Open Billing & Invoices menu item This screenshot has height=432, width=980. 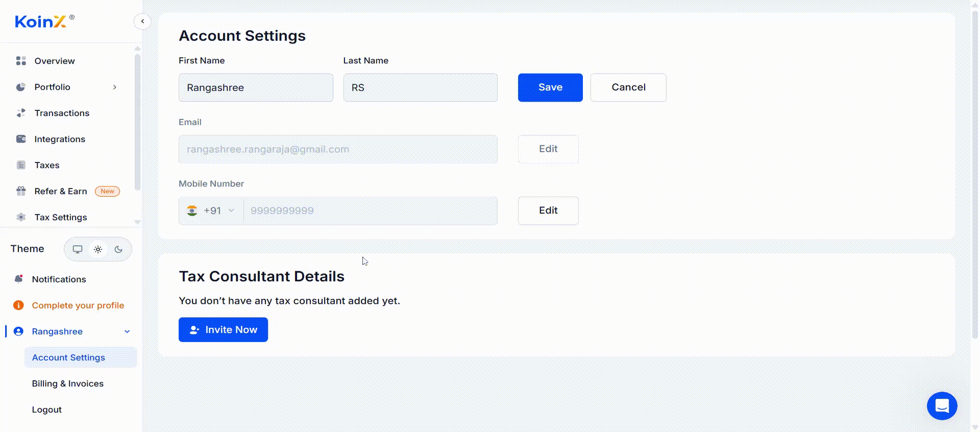tap(68, 383)
